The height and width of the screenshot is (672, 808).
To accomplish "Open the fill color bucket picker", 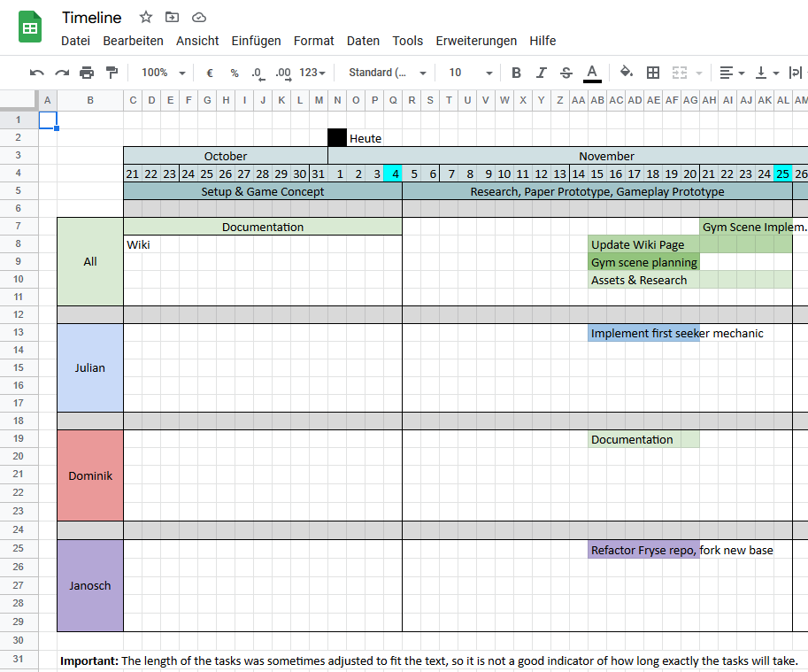I will pos(627,73).
